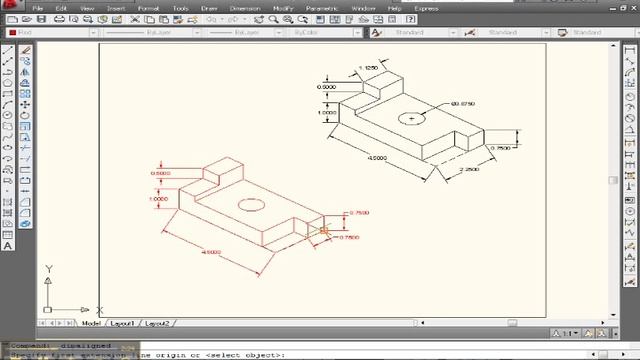
Task: Click the table style manager icon
Action: [x=563, y=33]
